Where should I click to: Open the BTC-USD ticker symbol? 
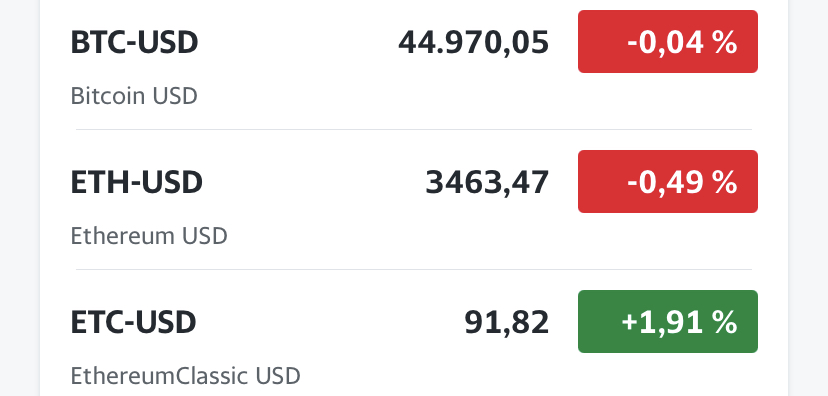[134, 42]
